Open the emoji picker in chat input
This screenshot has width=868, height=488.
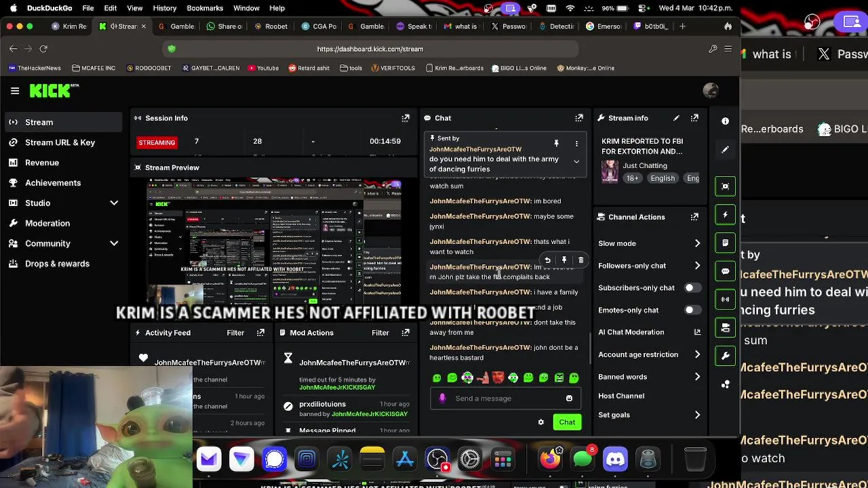coord(569,399)
